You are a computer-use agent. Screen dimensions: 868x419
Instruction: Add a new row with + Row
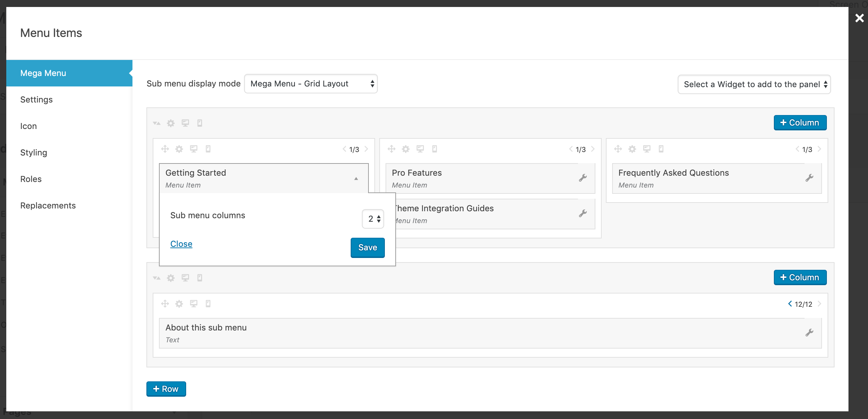pyautogui.click(x=166, y=389)
